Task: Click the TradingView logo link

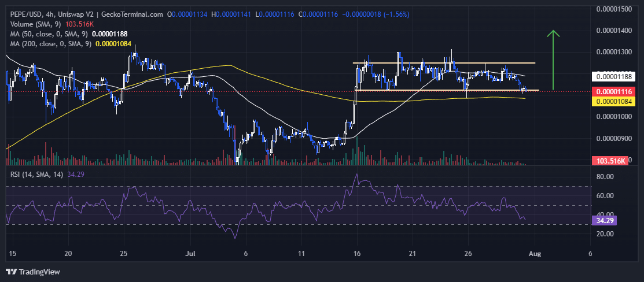Action: click(33, 272)
